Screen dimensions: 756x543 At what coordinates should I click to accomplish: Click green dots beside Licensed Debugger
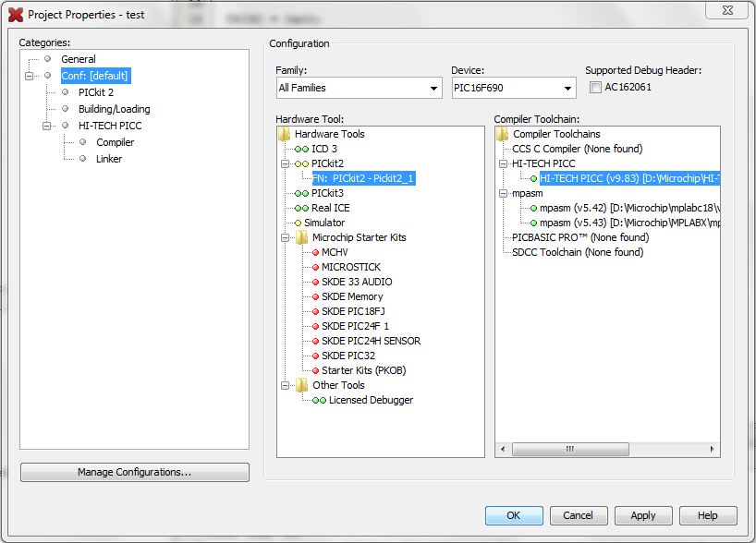[319, 401]
